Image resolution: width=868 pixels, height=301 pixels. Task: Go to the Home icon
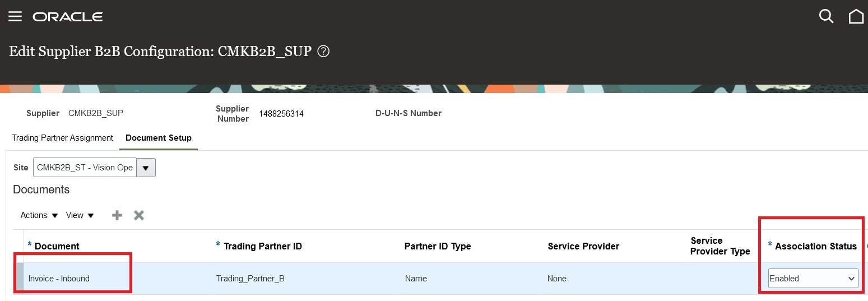click(856, 16)
